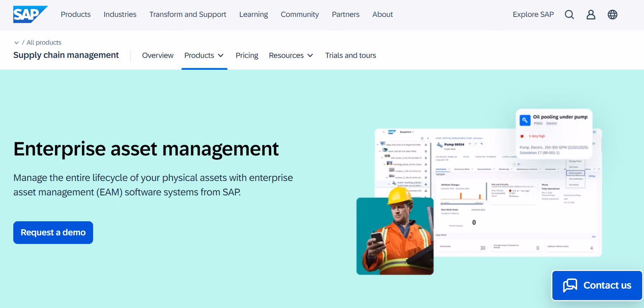Go to All products breadcrumb

click(x=44, y=42)
